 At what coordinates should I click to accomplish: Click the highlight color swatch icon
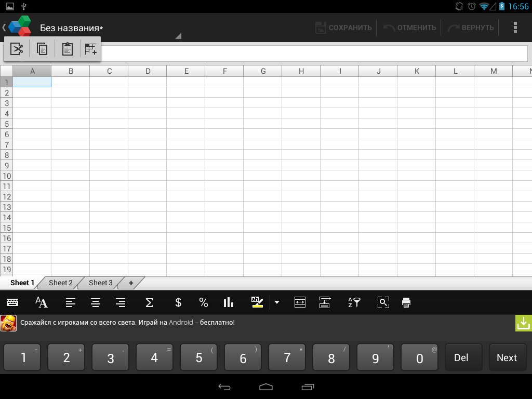coord(258,302)
